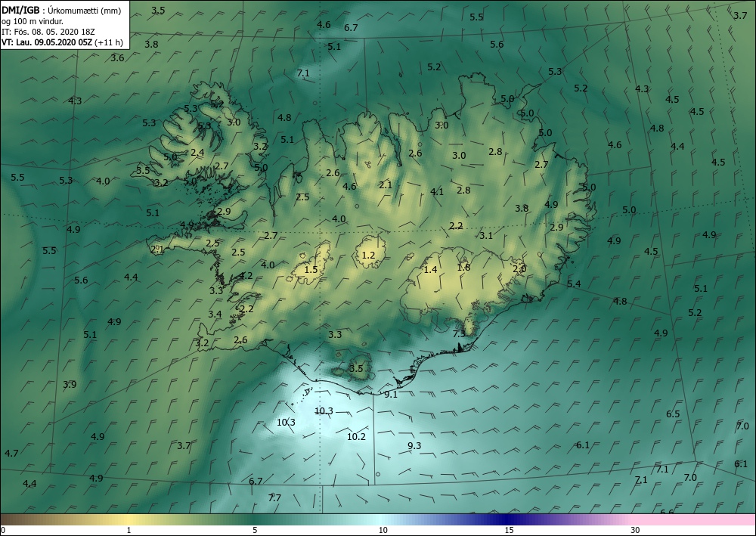Click the 7.7 value near the bottom edge
This screenshot has width=756, height=536.
click(274, 498)
